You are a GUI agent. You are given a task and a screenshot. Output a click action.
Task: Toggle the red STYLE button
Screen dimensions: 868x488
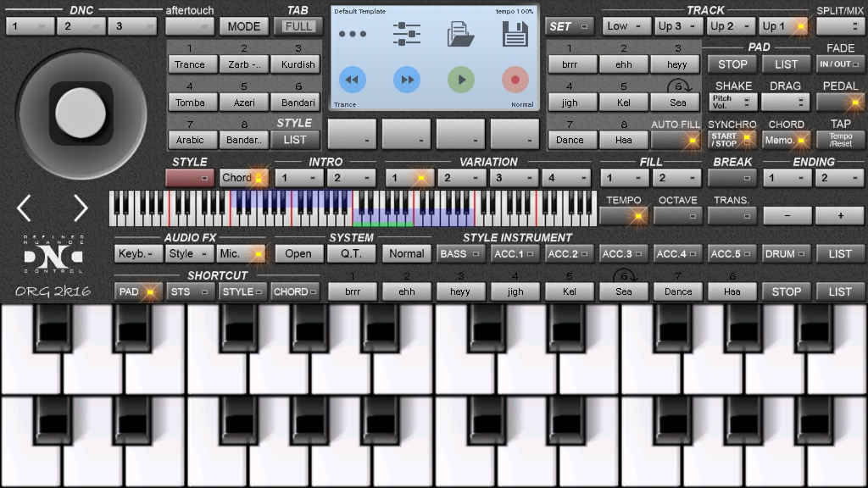pos(190,178)
